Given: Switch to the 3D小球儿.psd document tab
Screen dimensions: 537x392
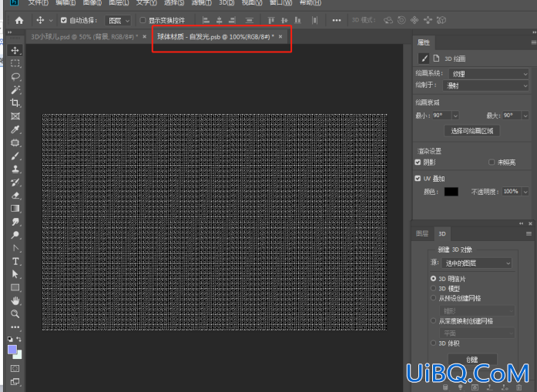Looking at the screenshot, I should coord(84,37).
